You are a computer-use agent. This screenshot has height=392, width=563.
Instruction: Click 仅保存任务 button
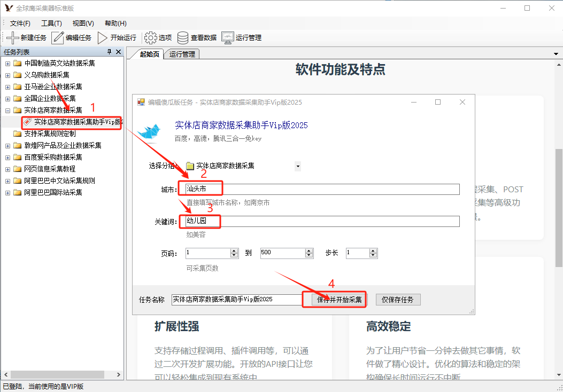398,300
